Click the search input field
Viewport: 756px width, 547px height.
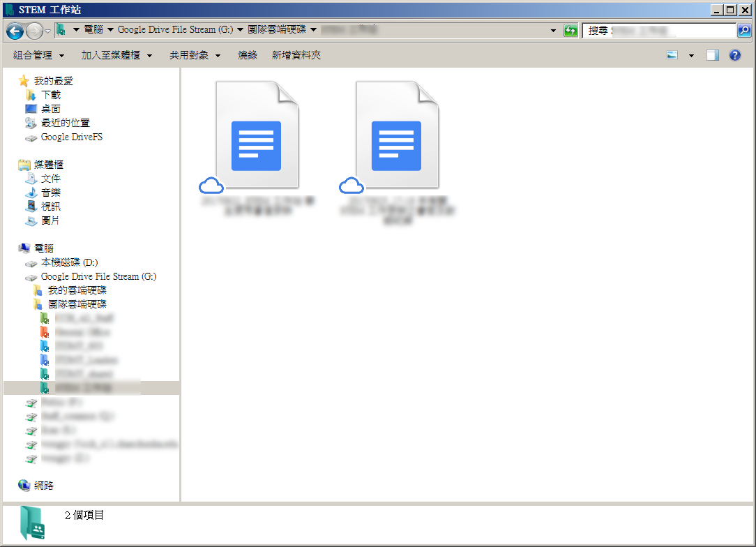point(659,31)
